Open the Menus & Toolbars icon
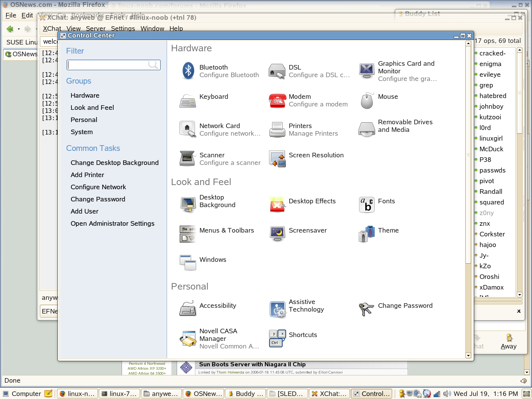 click(188, 234)
